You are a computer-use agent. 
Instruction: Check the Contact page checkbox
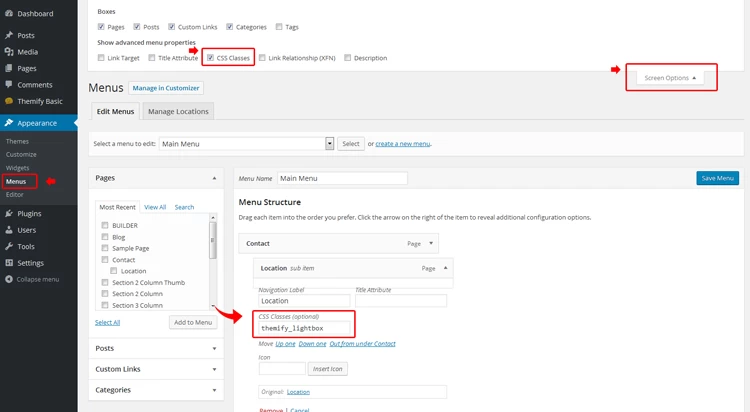(x=105, y=259)
